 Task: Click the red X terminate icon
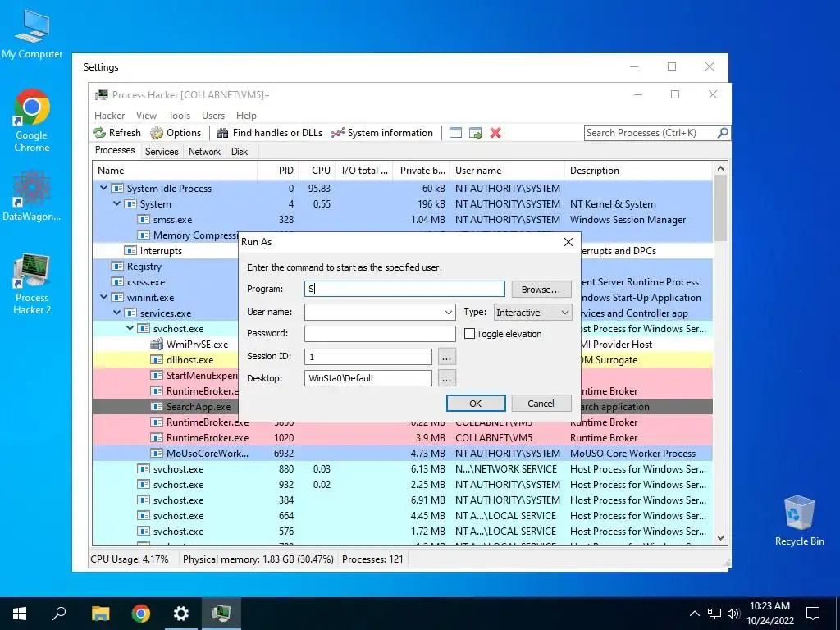(x=495, y=133)
